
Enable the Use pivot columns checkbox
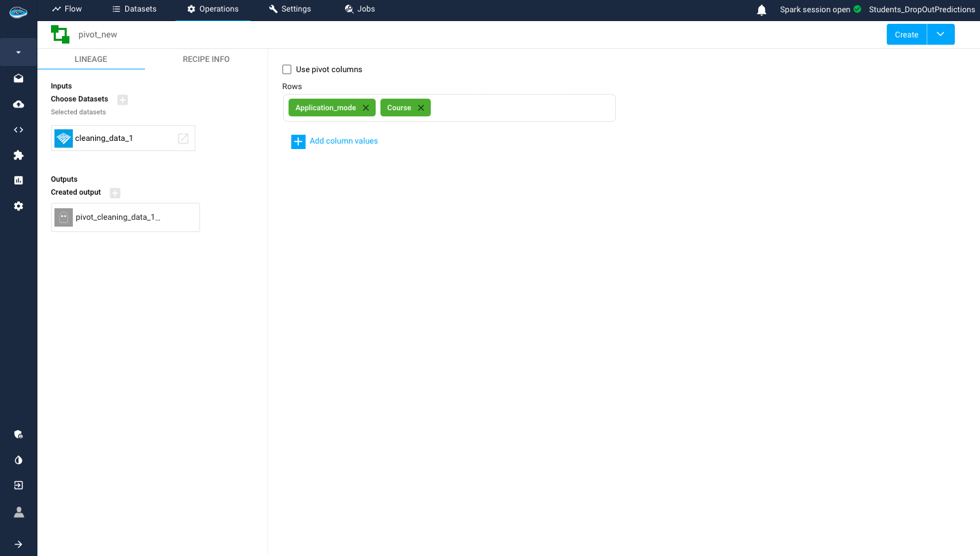(287, 69)
